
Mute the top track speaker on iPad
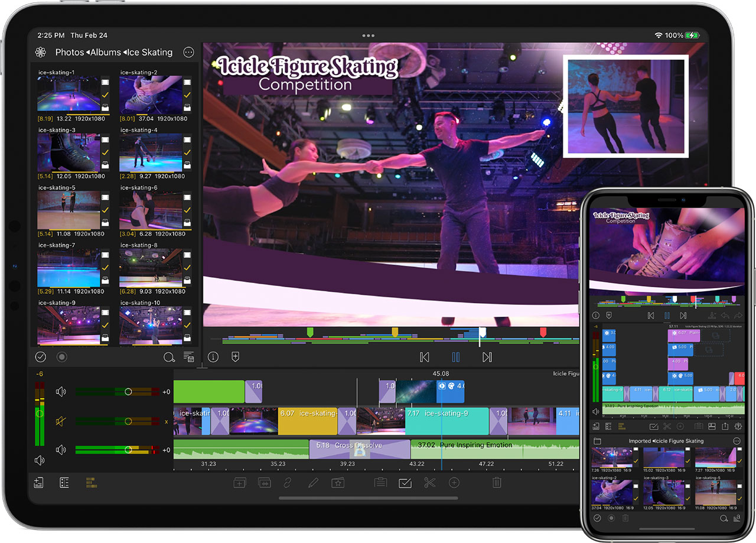click(60, 392)
